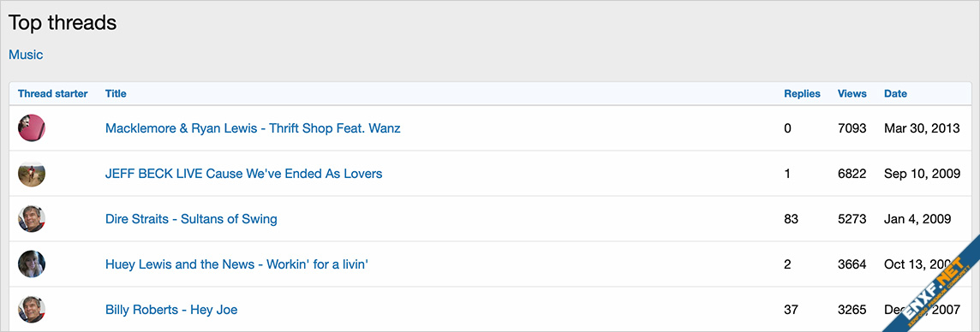The width and height of the screenshot is (980, 332).
Task: Open Huey Lewis Workin' for a livin' thread
Action: pos(237,264)
